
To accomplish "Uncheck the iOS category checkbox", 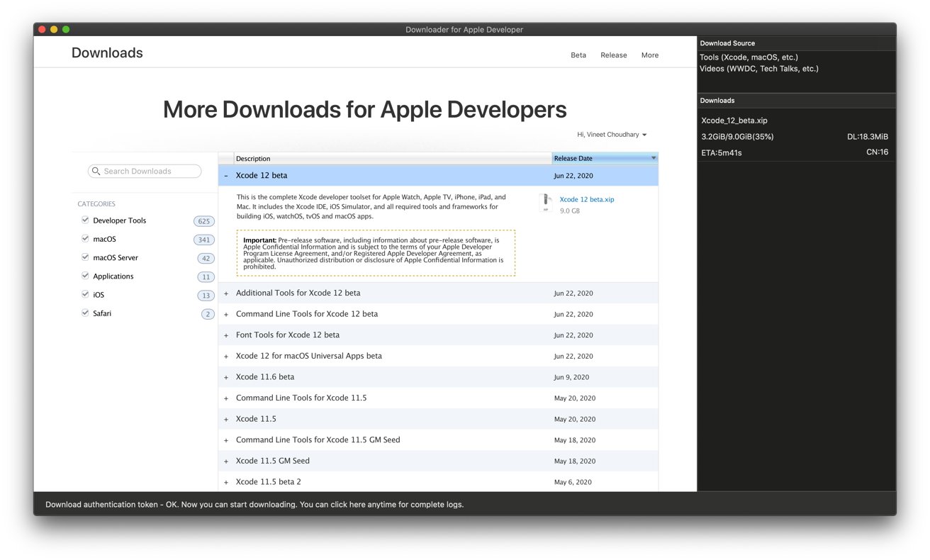I will pyautogui.click(x=86, y=294).
